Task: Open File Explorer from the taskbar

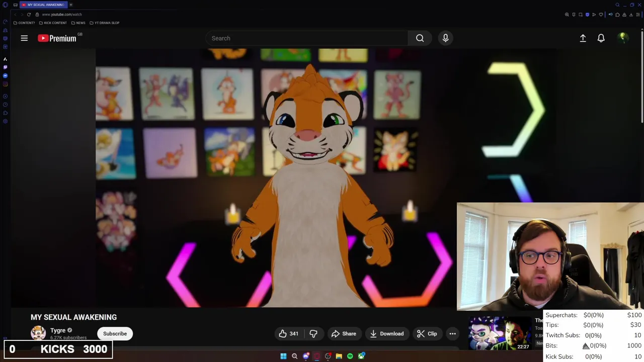Action: coord(339,356)
